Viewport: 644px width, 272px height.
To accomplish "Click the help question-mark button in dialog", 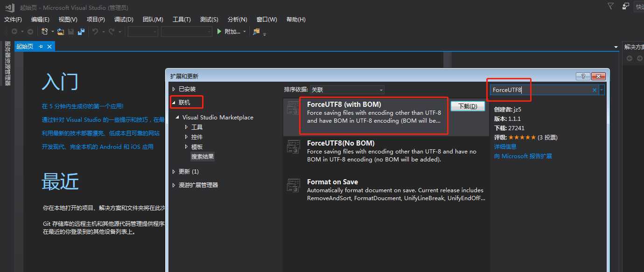I will [583, 76].
